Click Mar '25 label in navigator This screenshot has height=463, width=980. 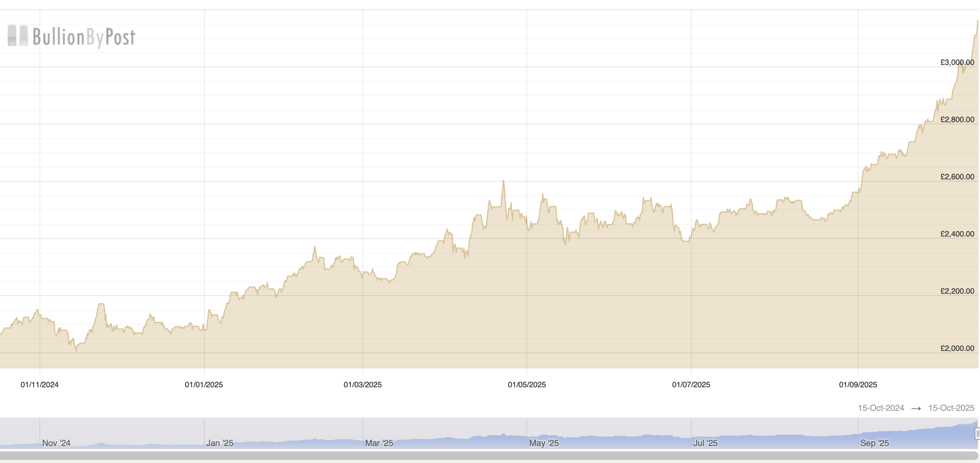tap(379, 443)
